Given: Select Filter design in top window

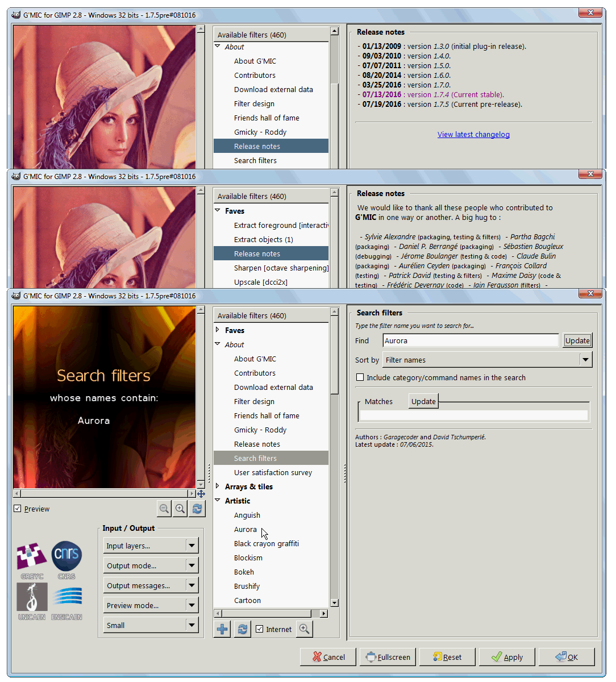Looking at the screenshot, I should [254, 103].
